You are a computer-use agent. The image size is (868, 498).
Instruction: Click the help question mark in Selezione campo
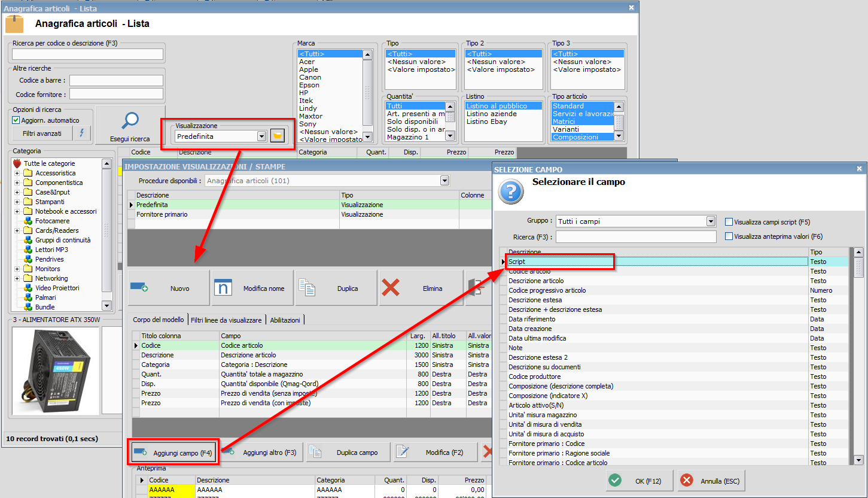(510, 193)
